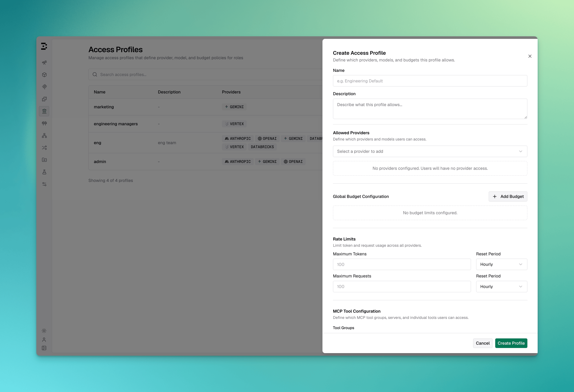The height and width of the screenshot is (392, 574).
Task: Click the search magnifier icon
Action: [95, 75]
